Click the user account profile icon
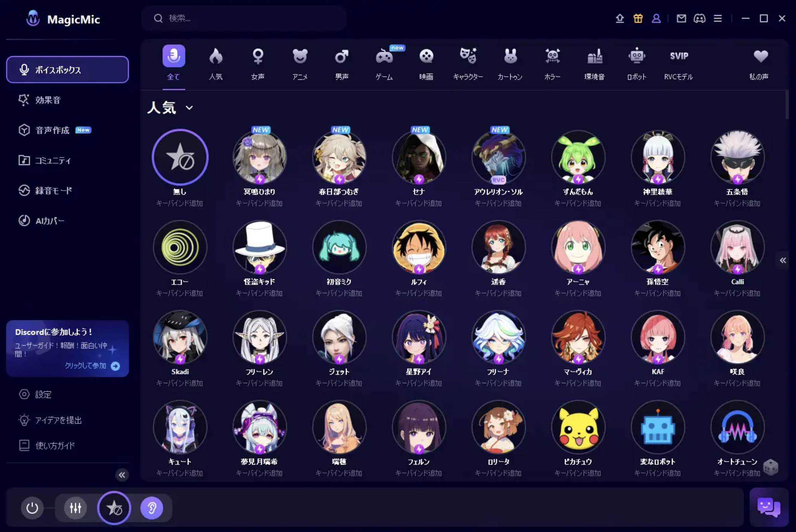The image size is (796, 532). pyautogui.click(x=656, y=18)
